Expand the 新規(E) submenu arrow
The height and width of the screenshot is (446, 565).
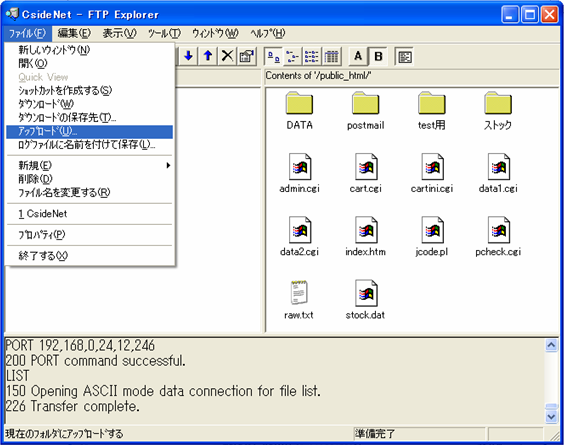pos(168,165)
